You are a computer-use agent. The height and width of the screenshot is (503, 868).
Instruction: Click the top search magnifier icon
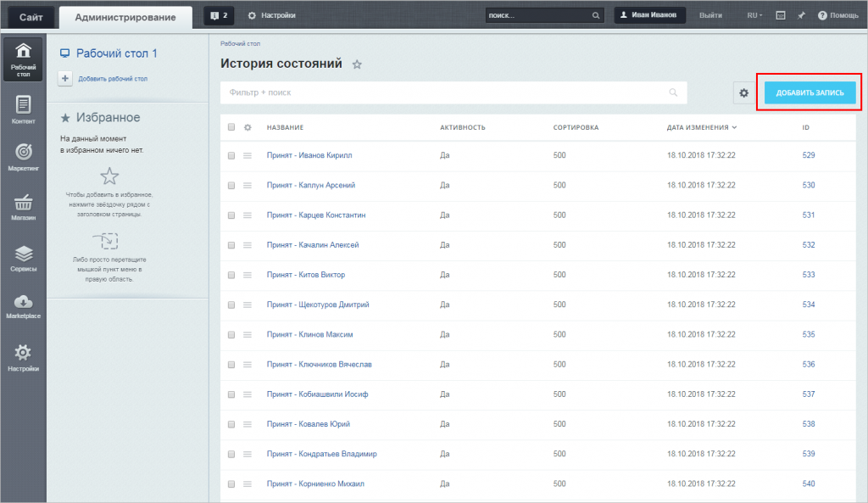click(596, 15)
